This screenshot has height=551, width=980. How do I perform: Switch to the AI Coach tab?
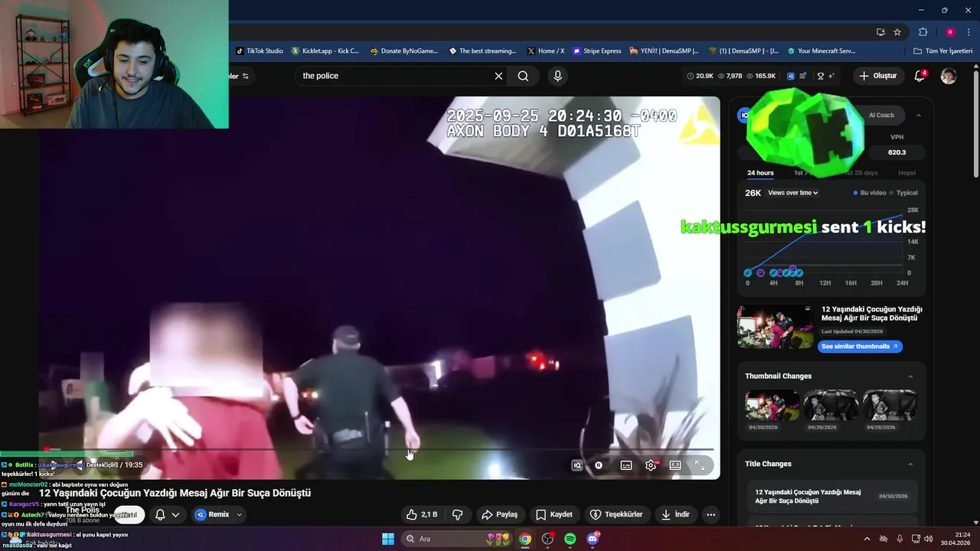[881, 115]
